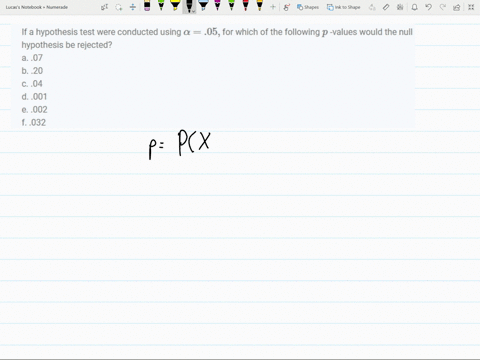Click the Math assistant icon
Screen dimensions: 480x360
(400, 7)
